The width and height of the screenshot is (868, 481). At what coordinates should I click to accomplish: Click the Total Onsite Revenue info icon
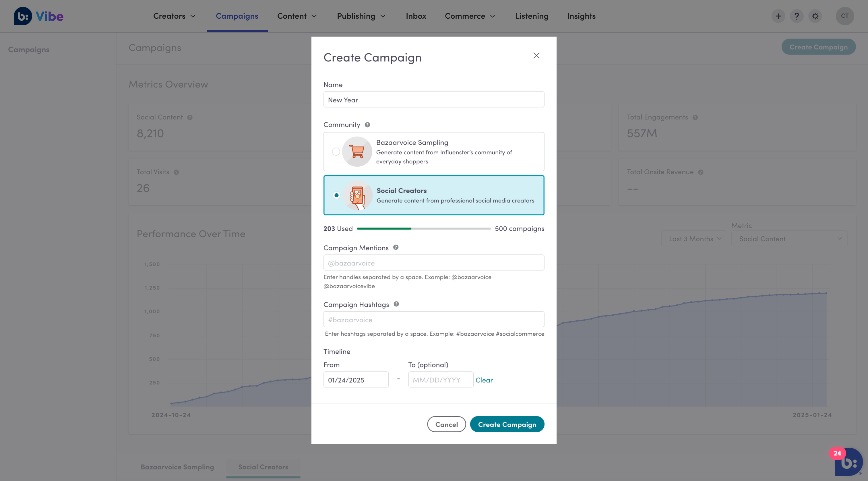[701, 172]
